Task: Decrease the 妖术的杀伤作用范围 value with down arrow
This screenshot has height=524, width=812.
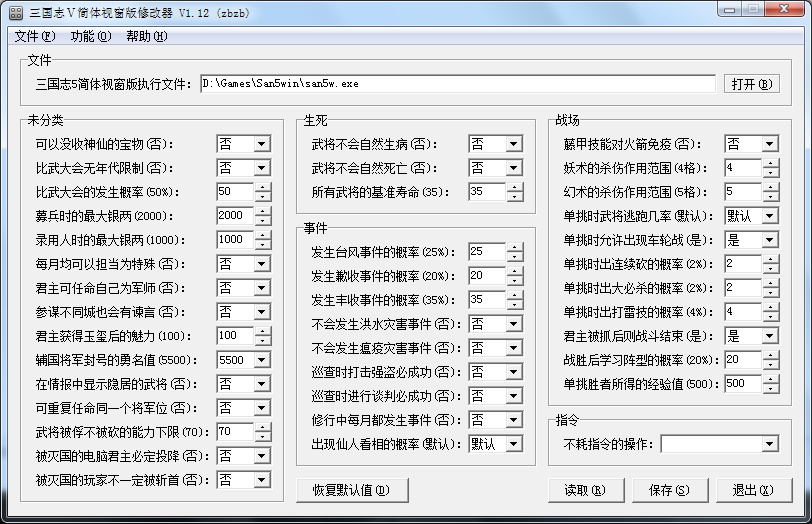Action: click(770, 172)
